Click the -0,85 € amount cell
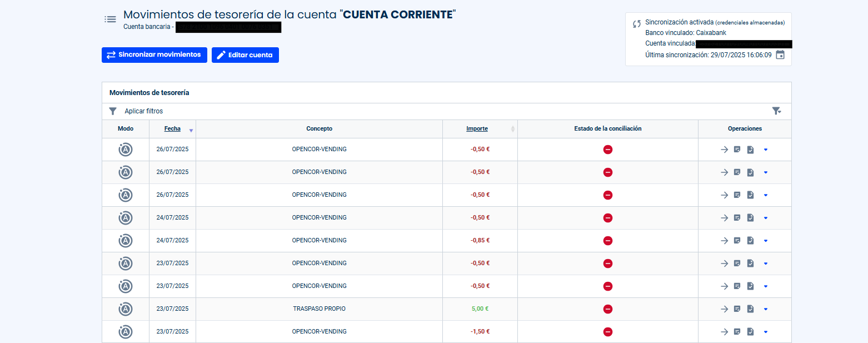 [x=480, y=241]
